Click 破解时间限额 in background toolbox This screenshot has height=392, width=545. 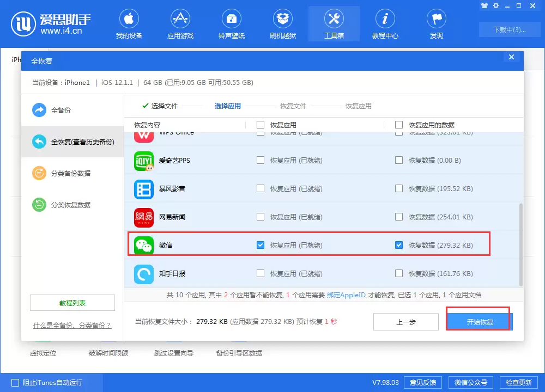pos(108,353)
